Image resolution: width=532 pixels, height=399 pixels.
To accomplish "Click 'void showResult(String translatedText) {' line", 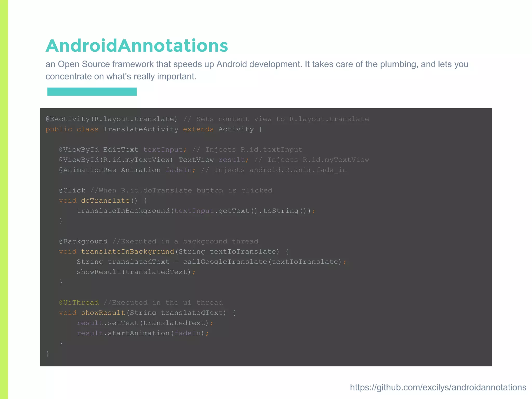I will click(147, 313).
